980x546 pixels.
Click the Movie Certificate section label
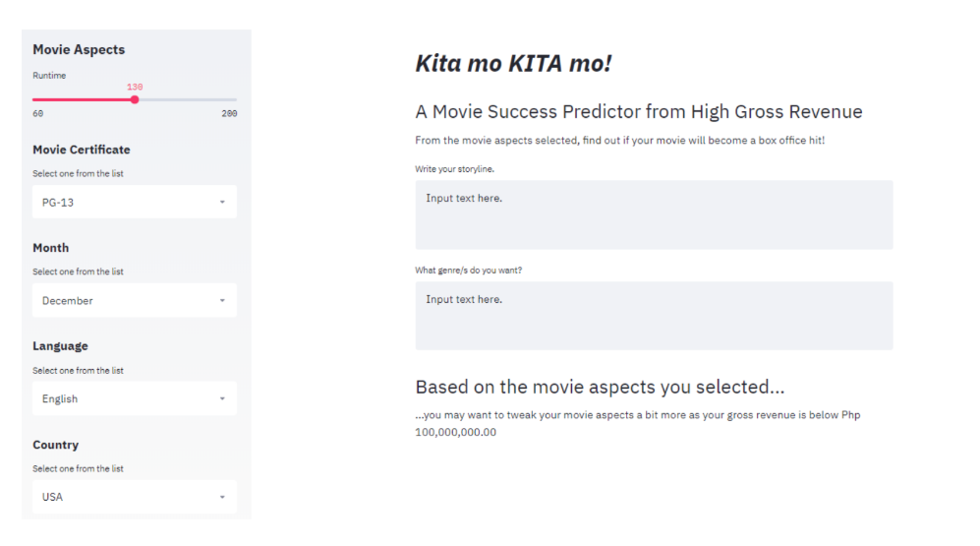[82, 150]
